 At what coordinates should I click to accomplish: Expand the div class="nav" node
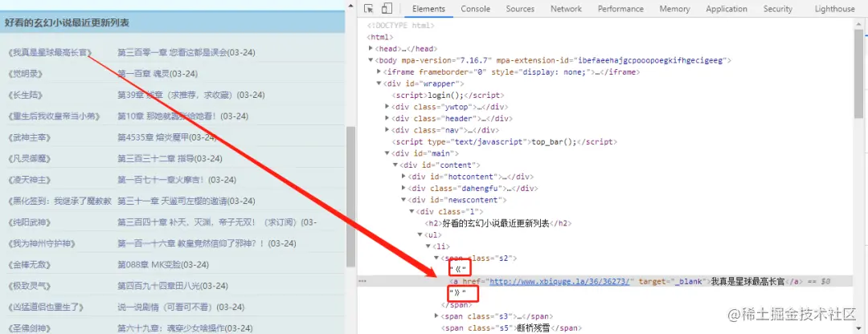(x=387, y=130)
